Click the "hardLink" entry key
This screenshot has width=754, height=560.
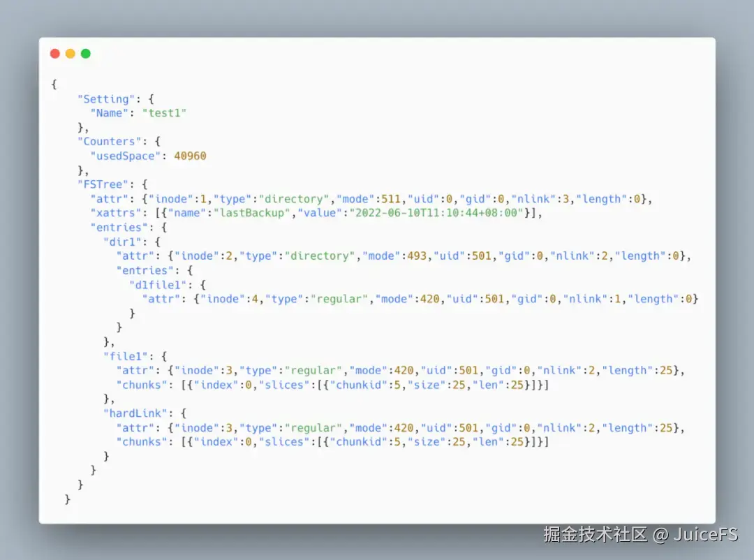pos(135,413)
